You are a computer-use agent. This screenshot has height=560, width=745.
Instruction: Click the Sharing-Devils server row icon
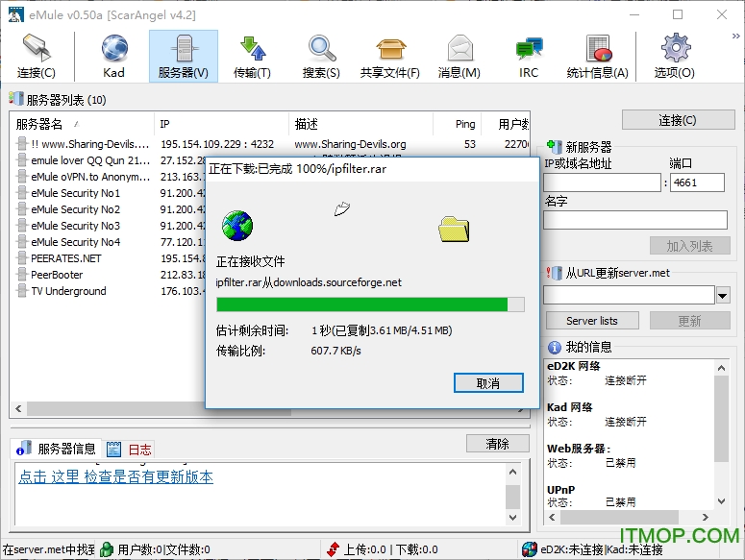pyautogui.click(x=21, y=143)
